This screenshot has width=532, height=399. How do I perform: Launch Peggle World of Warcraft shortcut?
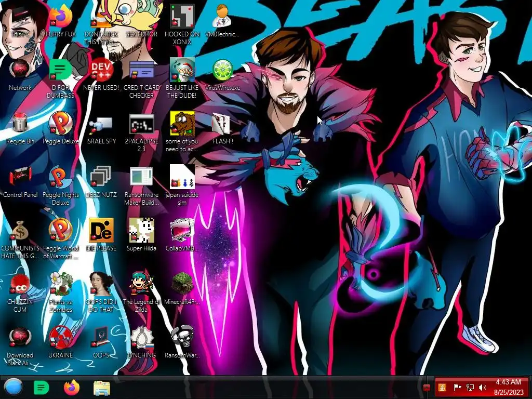(x=60, y=239)
